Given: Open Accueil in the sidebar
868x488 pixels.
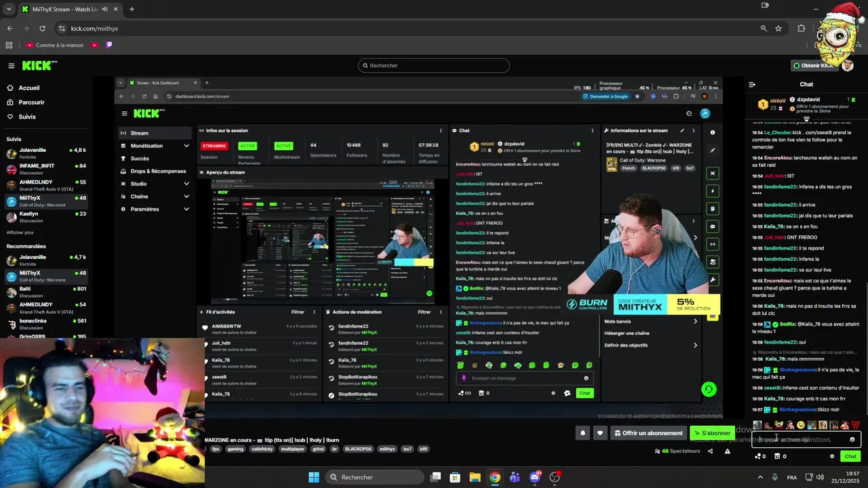Looking at the screenshot, I should pos(29,87).
